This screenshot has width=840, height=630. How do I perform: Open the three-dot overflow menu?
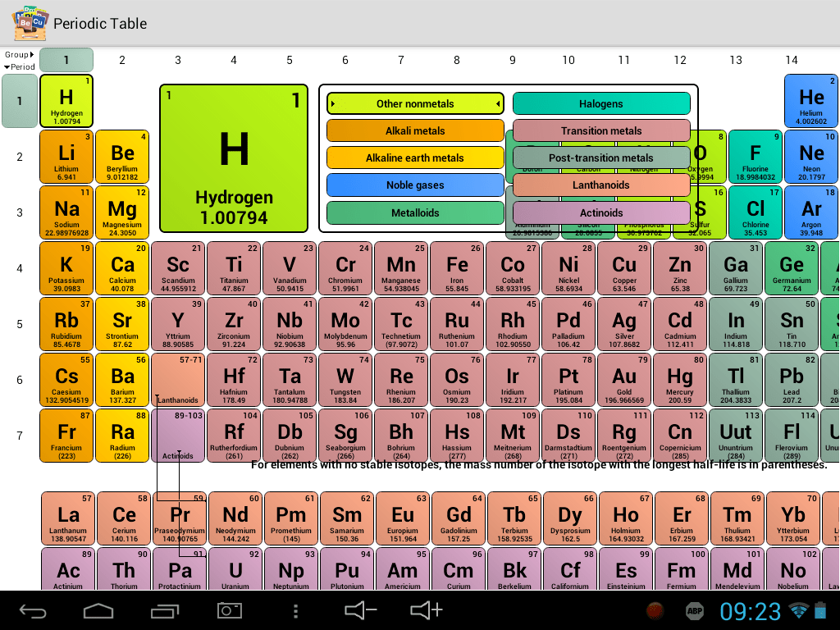tap(295, 610)
